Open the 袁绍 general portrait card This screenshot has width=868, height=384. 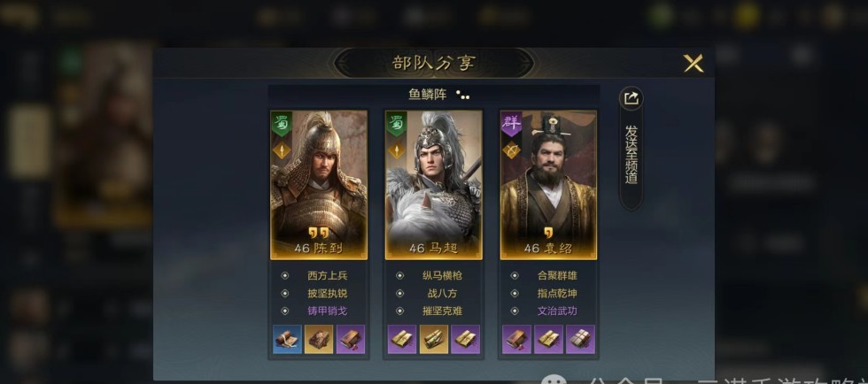click(548, 185)
